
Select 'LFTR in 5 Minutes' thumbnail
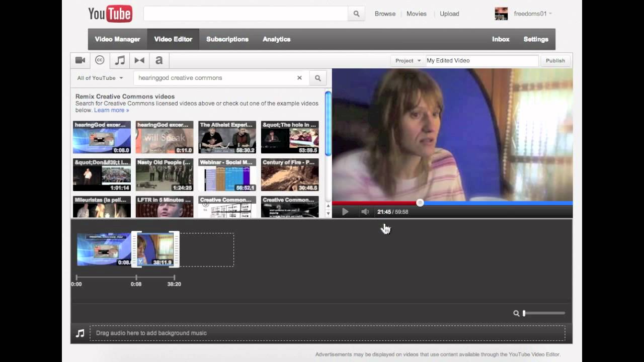[165, 207]
